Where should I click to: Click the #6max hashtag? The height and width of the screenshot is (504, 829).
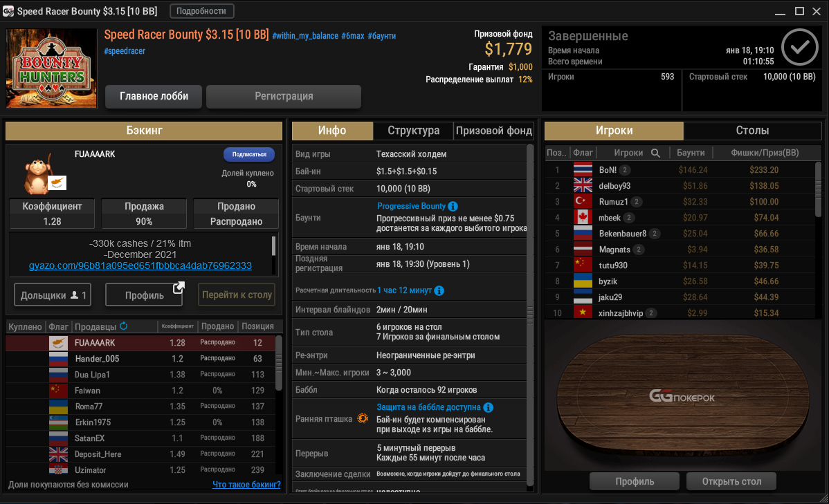pyautogui.click(x=353, y=36)
